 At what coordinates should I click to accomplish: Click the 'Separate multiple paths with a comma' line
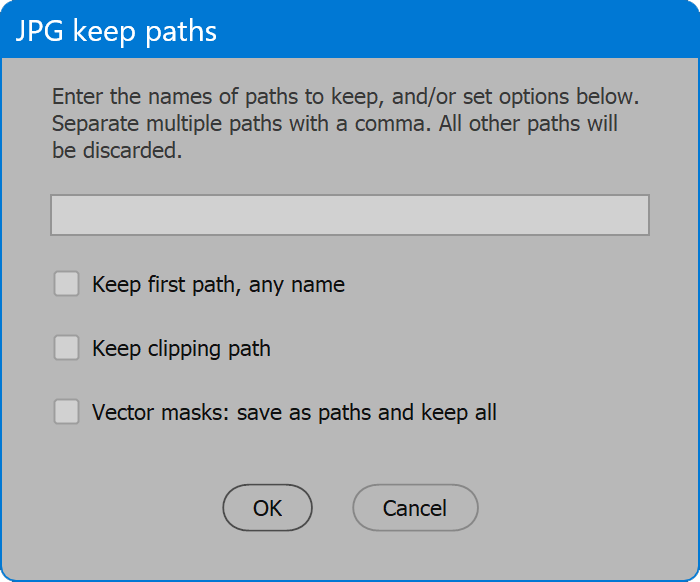tap(335, 125)
